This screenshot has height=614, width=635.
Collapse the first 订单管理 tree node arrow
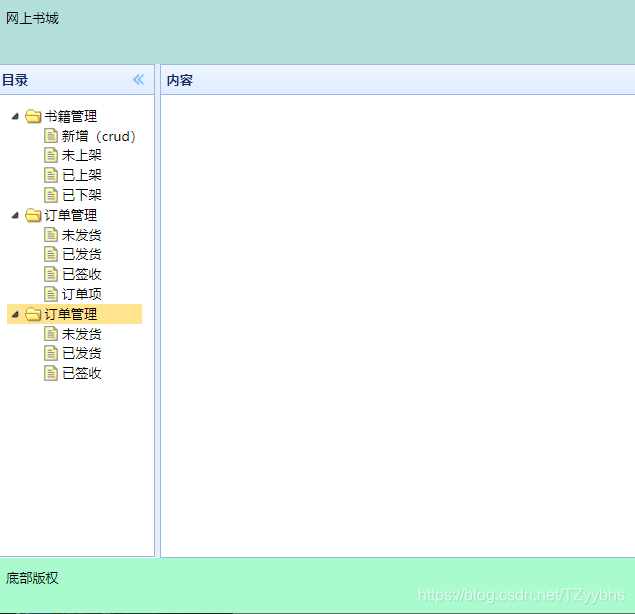coord(15,215)
